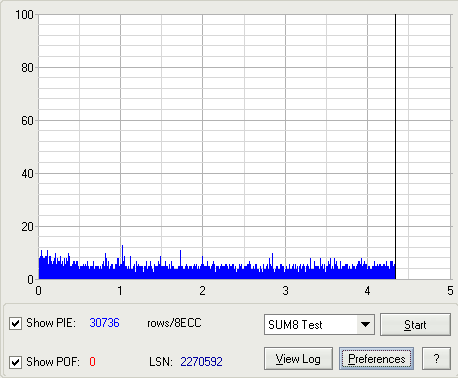Click the black vertical scan position line

pos(395,147)
